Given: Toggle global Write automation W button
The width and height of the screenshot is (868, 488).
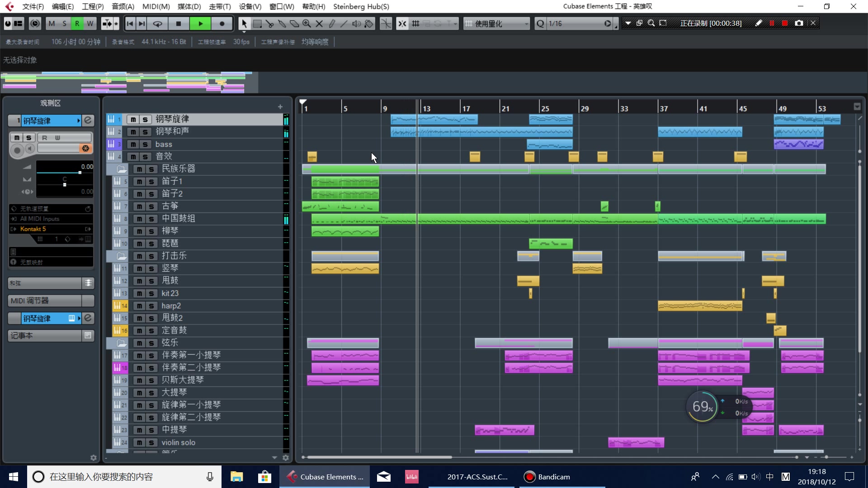Looking at the screenshot, I should tap(90, 23).
